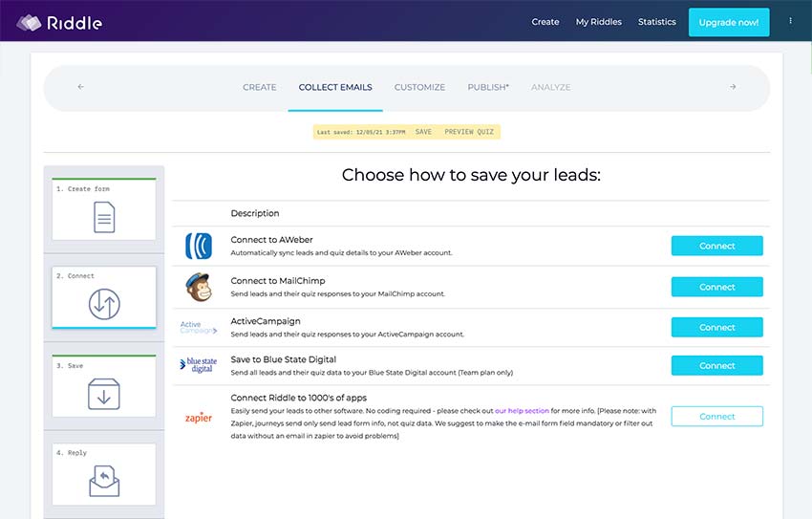812x519 pixels.
Task: Click 'Connect Riddle to 1000's of apps'
Action: (299, 398)
